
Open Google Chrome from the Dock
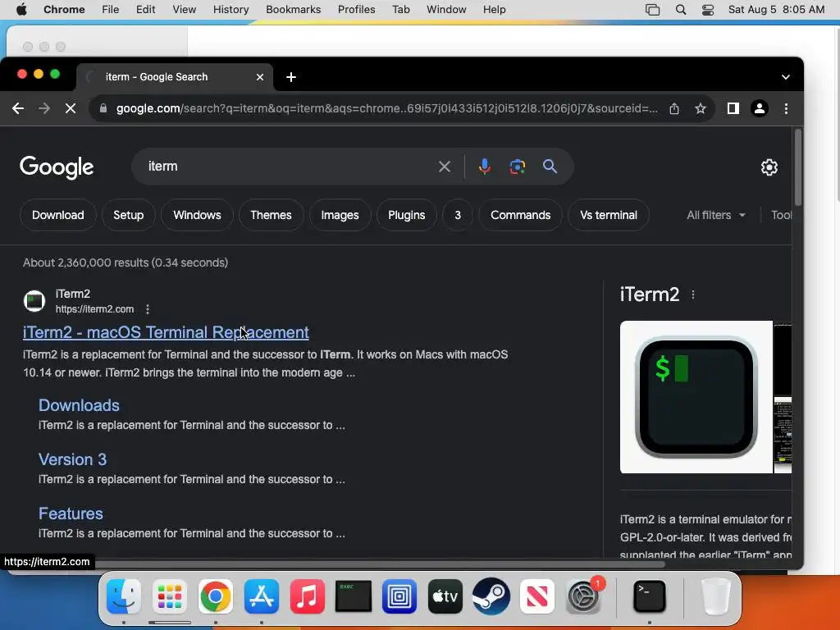coord(216,596)
